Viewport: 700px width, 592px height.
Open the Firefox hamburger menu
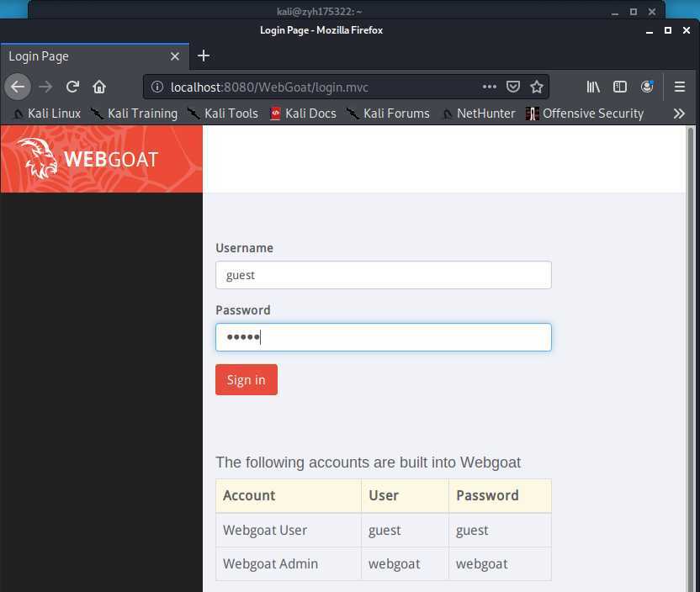(x=680, y=87)
